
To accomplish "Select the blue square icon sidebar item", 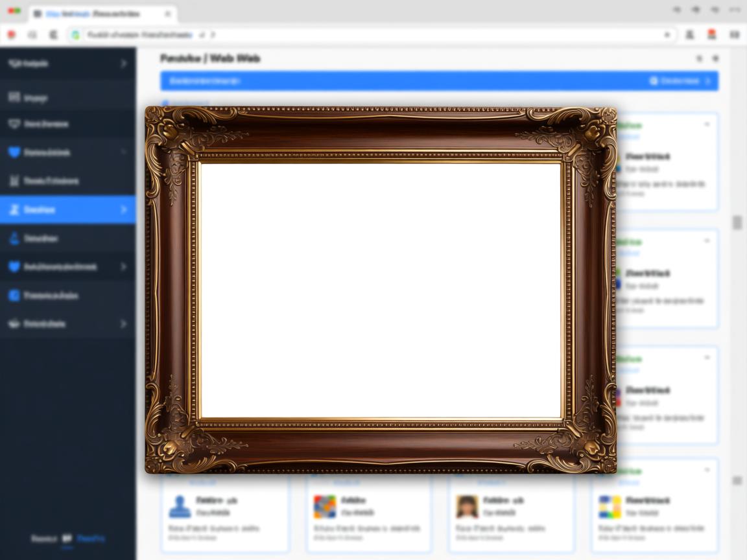I will [x=14, y=295].
